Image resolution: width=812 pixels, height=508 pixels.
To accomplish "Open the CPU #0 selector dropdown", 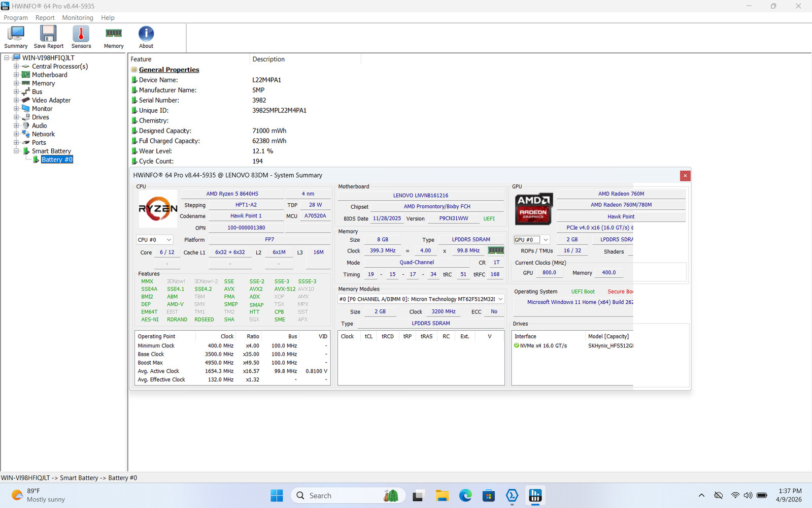I will (155, 240).
